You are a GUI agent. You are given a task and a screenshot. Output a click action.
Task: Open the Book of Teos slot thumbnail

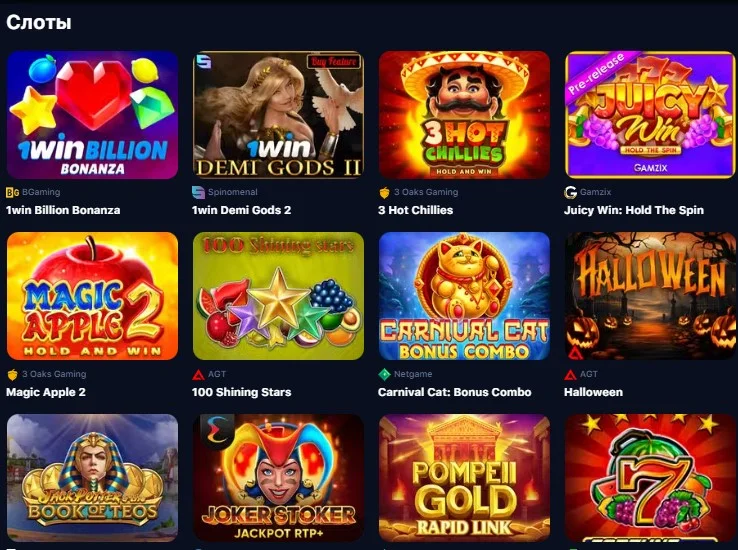coord(92,478)
